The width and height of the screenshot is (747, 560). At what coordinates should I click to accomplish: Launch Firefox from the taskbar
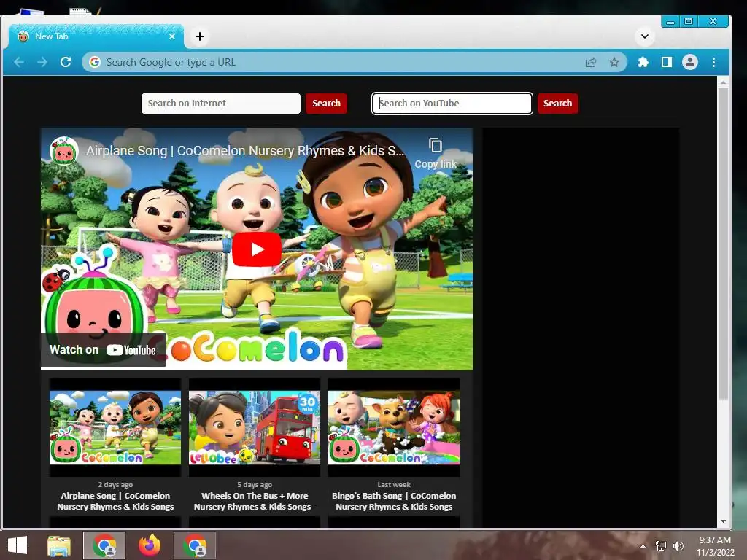[150, 545]
